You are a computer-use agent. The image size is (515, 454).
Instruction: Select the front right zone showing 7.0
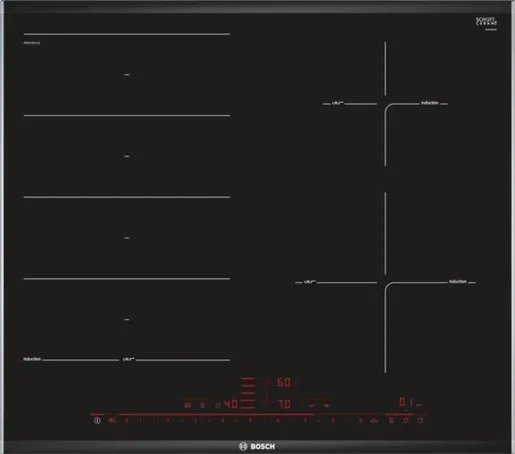[284, 404]
